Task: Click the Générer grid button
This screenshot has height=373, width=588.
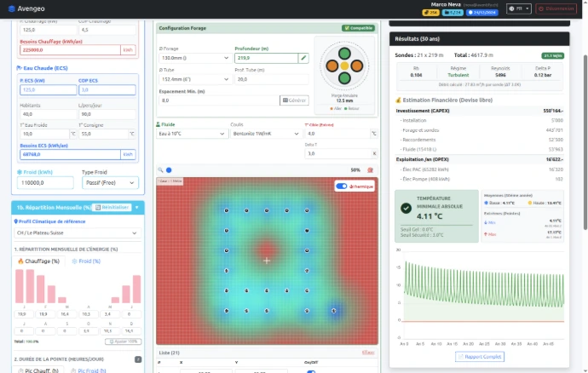Action: point(294,100)
